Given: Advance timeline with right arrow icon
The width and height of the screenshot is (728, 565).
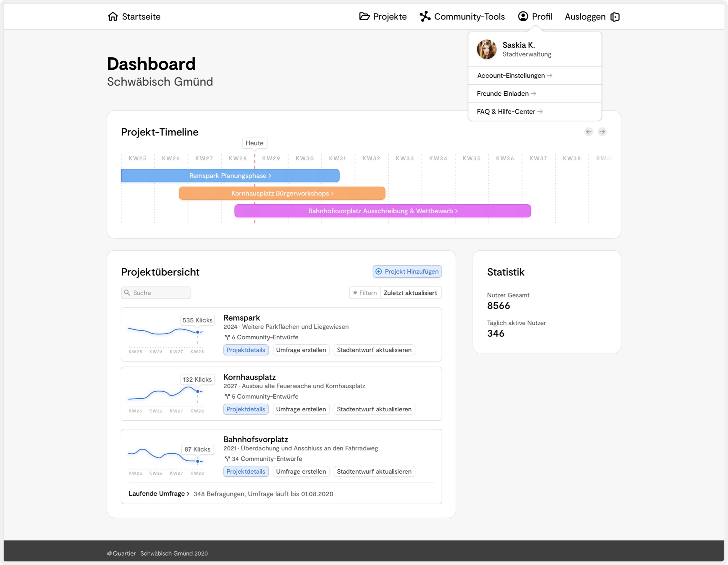Looking at the screenshot, I should point(602,132).
